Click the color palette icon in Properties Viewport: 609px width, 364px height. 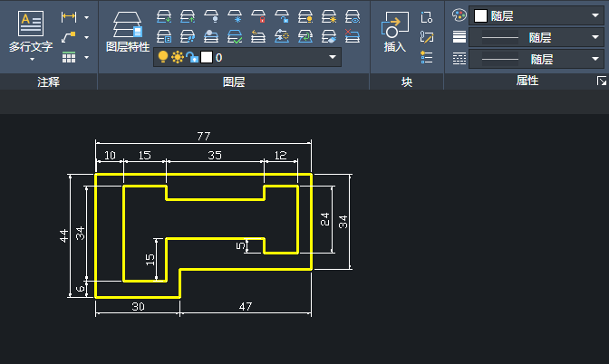[459, 15]
